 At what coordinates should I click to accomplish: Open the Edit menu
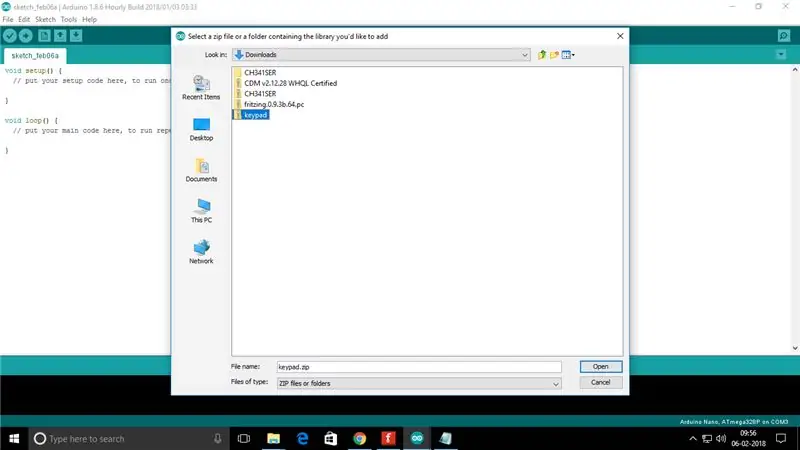(x=24, y=19)
